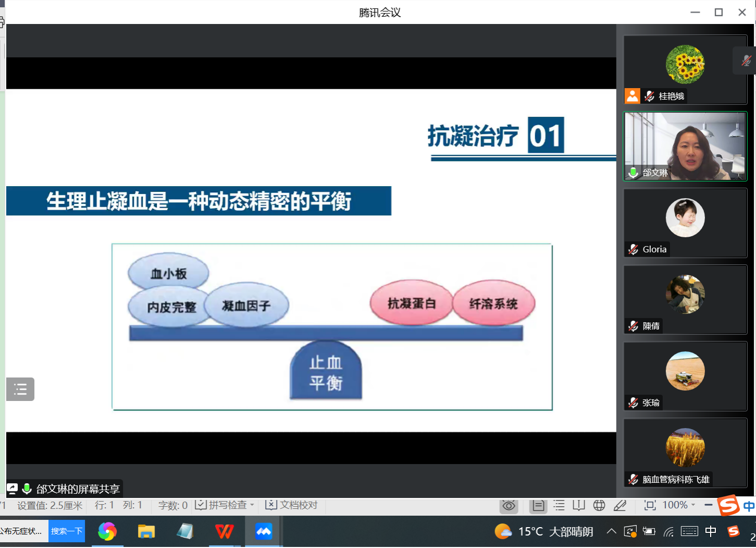Open web layout globe icon
The image size is (756, 548).
(599, 505)
